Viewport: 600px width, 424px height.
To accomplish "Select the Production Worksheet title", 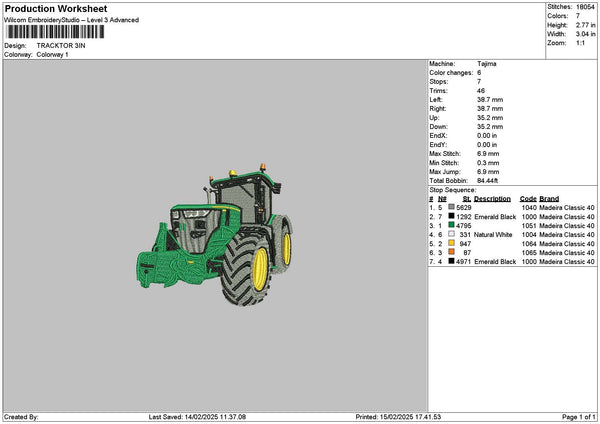I will [56, 9].
